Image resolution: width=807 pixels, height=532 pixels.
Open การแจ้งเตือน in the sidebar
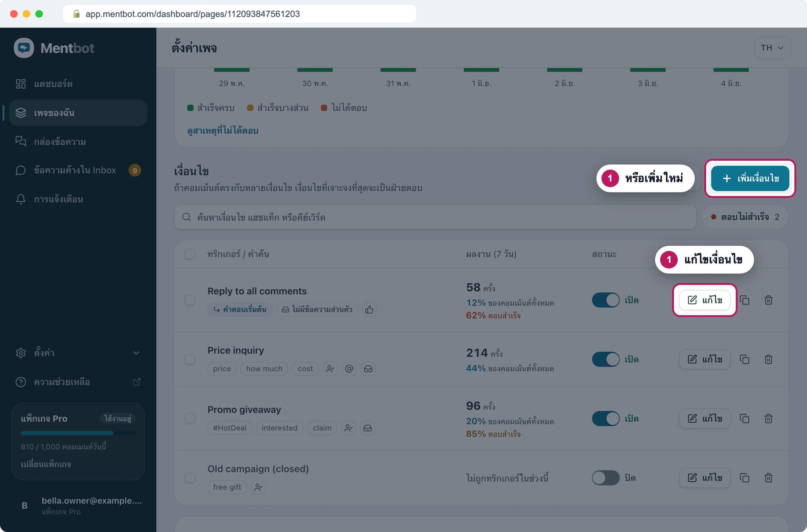[x=78, y=199]
